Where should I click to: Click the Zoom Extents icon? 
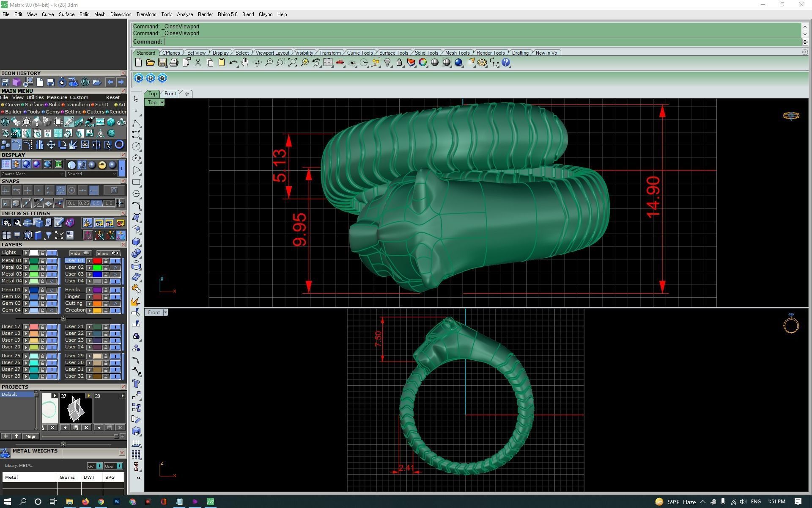pyautogui.click(x=292, y=63)
